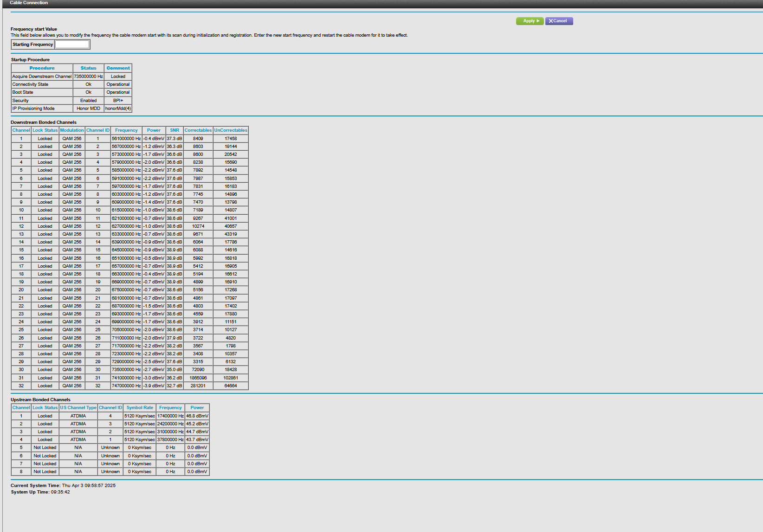The height and width of the screenshot is (532, 763).
Task: Click the US Channel Type column header
Action: click(x=78, y=408)
